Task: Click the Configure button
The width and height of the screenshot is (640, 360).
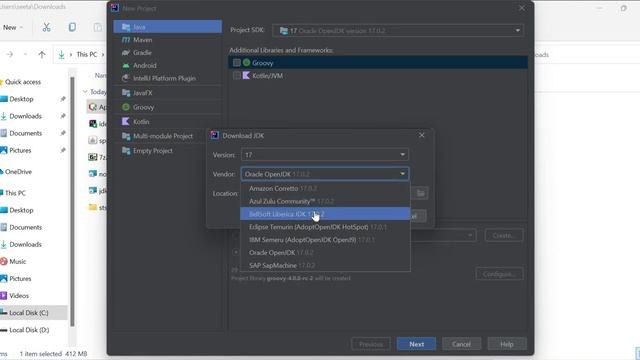Action: 499,274
